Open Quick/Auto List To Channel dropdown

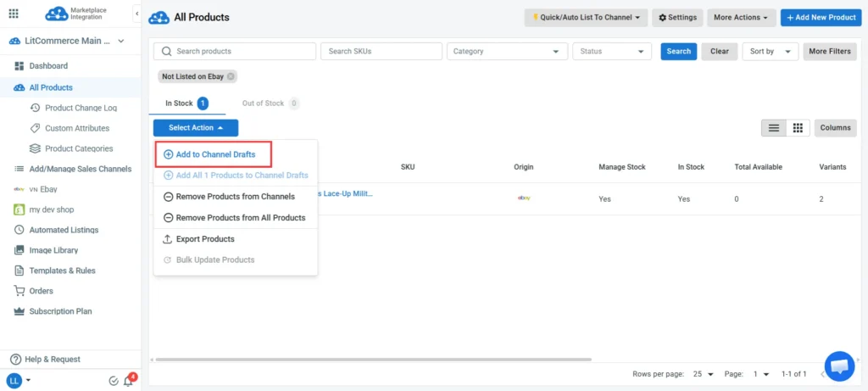point(587,18)
